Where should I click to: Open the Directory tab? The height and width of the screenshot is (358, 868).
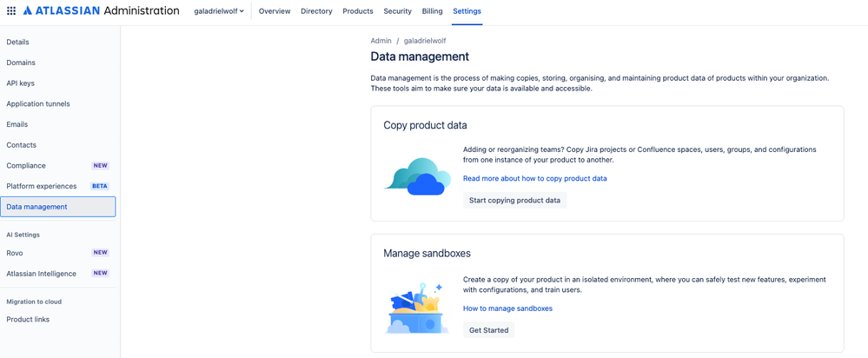pos(316,11)
